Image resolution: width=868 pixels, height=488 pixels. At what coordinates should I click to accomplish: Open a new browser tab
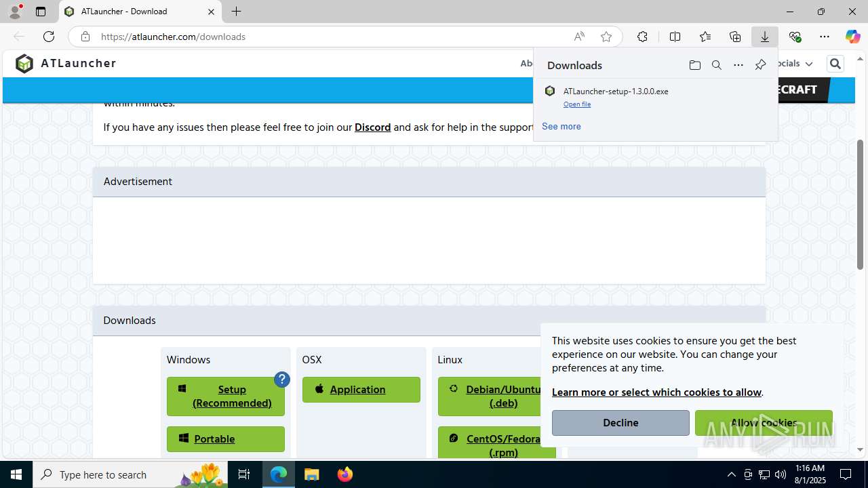(x=236, y=12)
